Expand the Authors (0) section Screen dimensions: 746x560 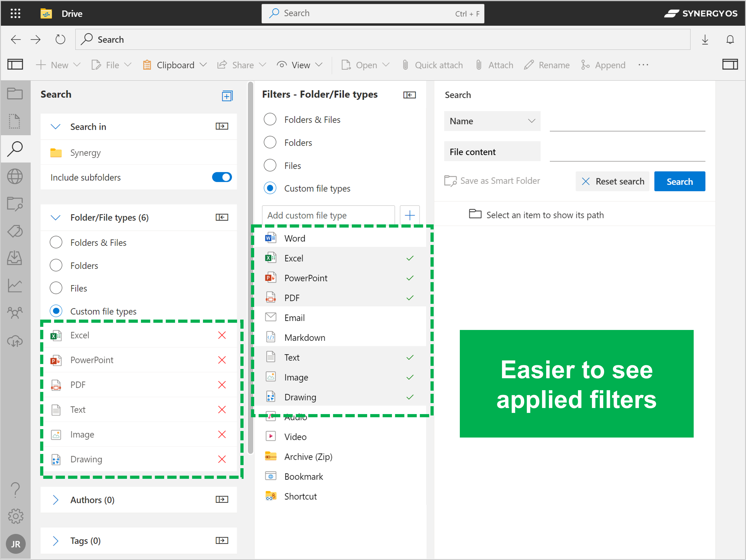click(56, 500)
